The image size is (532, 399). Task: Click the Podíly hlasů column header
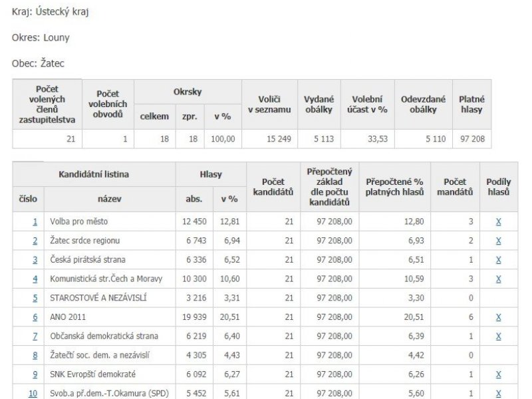click(x=498, y=187)
